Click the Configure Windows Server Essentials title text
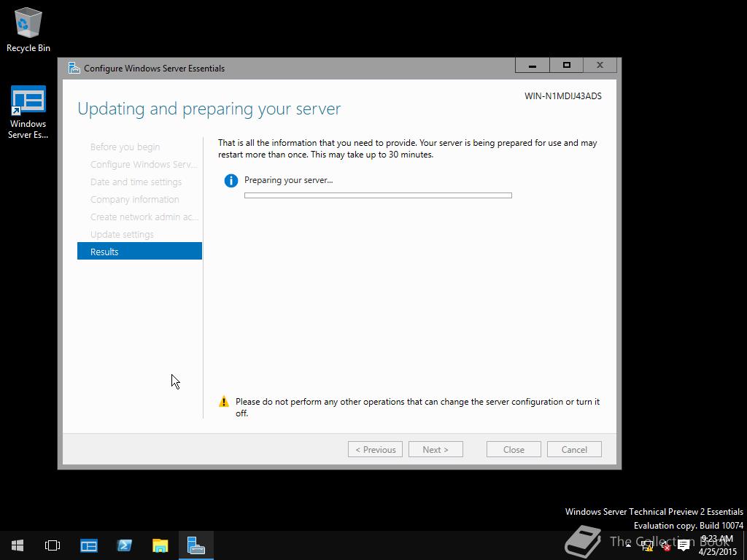747x560 pixels. [x=155, y=68]
